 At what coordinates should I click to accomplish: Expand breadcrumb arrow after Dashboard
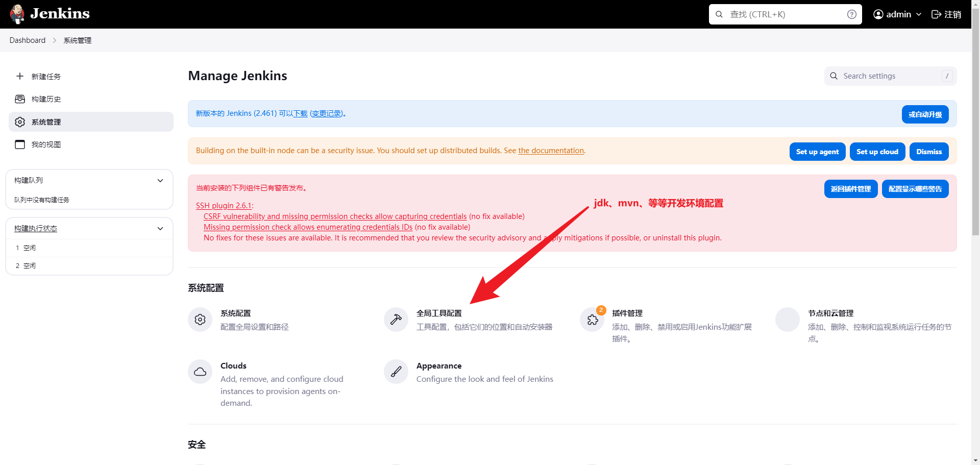(55, 40)
